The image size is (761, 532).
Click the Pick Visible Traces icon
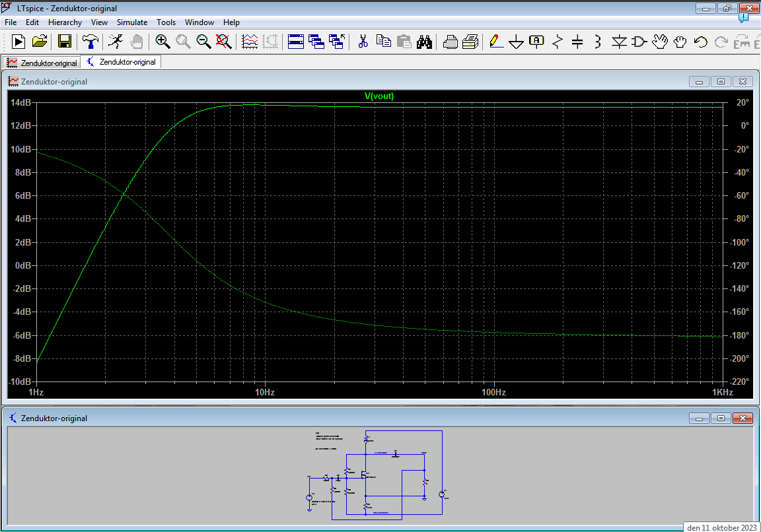tap(250, 42)
